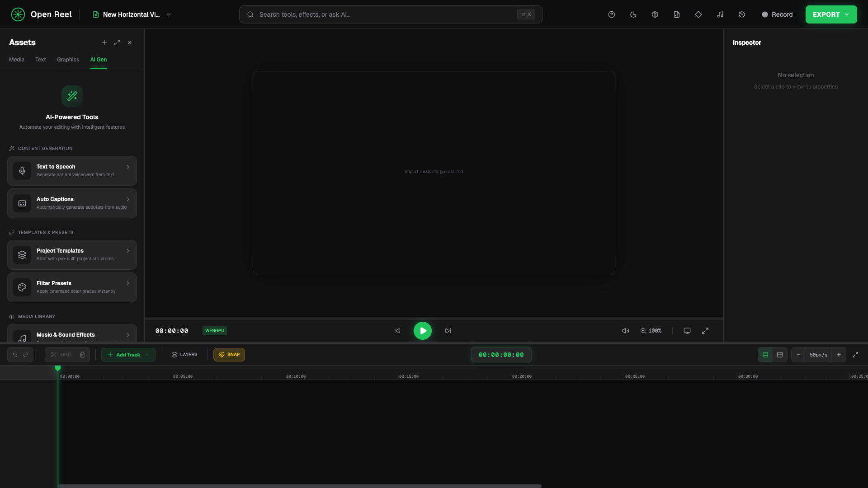Viewport: 868px width, 488px height.
Task: Click the script file icon in top bar
Action: [677, 14]
